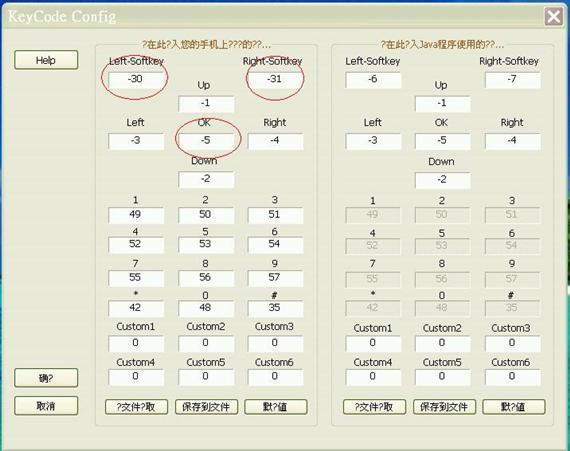The width and height of the screenshot is (570, 451).
Task: Click the 取消 cancel button
Action: tap(46, 406)
